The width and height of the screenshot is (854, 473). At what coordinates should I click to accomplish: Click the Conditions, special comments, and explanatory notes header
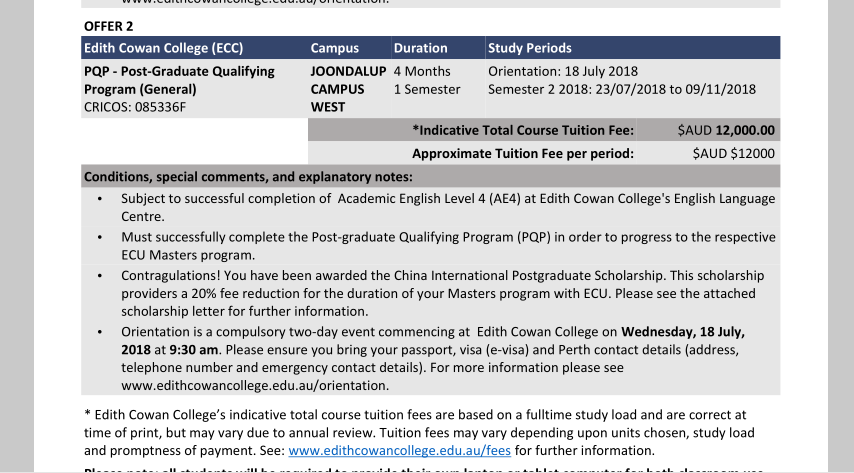(x=248, y=177)
